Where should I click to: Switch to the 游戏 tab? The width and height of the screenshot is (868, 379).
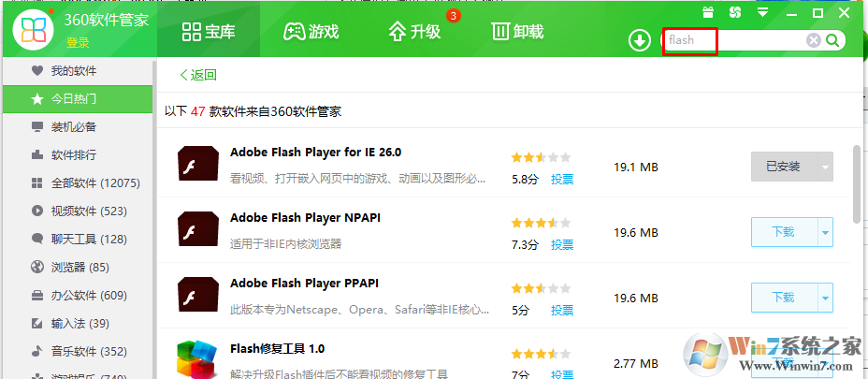(311, 31)
